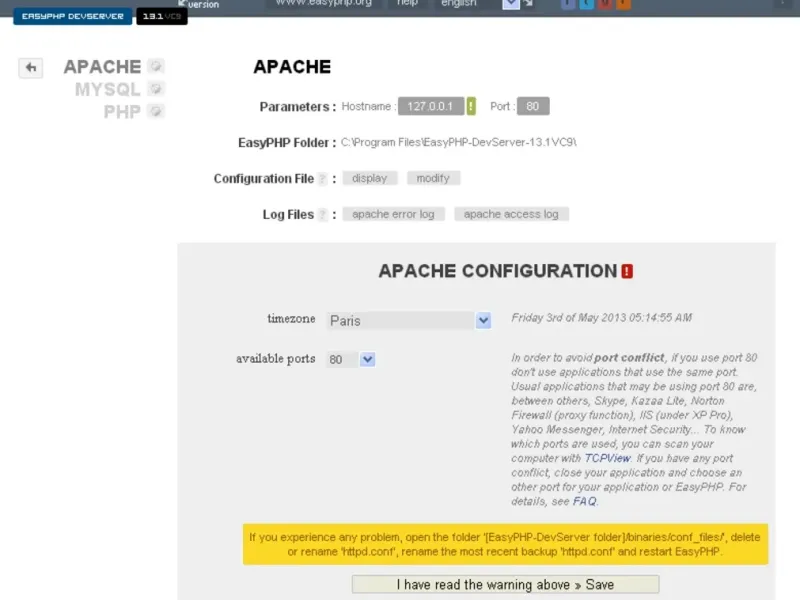Click the yellow warning about httpd.conf
The width and height of the screenshot is (800, 600).
(505, 544)
